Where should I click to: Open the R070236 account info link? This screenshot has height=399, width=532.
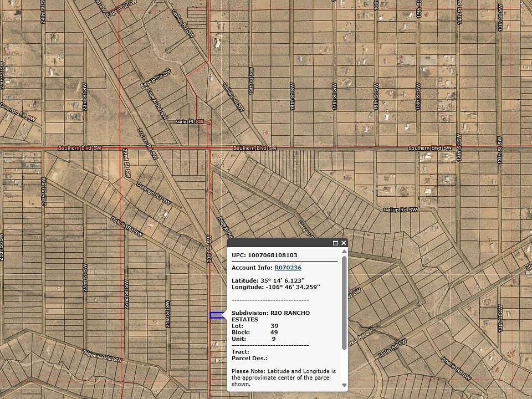288,268
